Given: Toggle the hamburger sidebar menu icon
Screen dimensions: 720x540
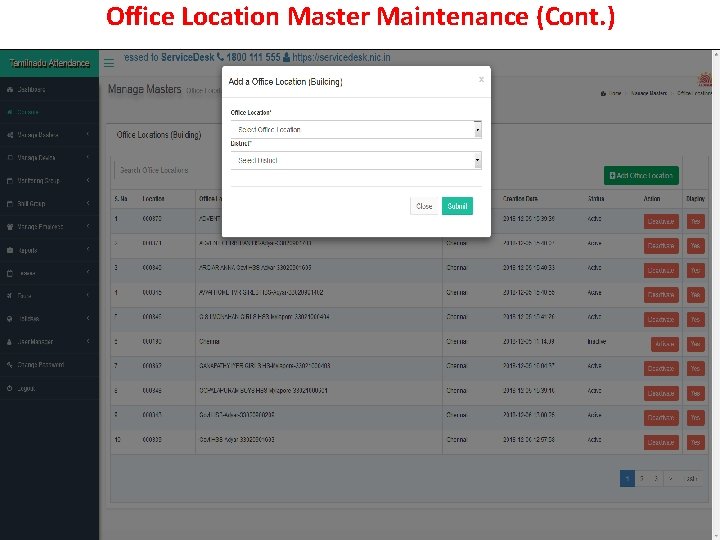Looking at the screenshot, I should point(109,63).
